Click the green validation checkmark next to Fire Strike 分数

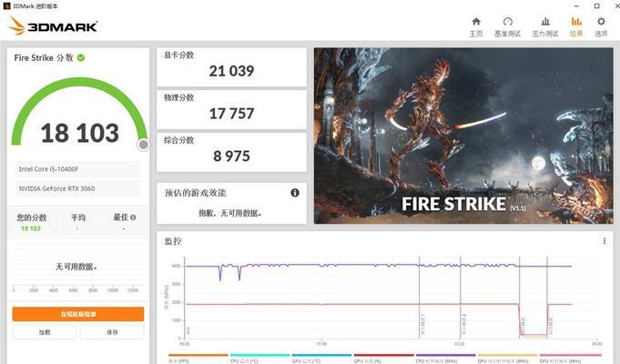[x=81, y=57]
